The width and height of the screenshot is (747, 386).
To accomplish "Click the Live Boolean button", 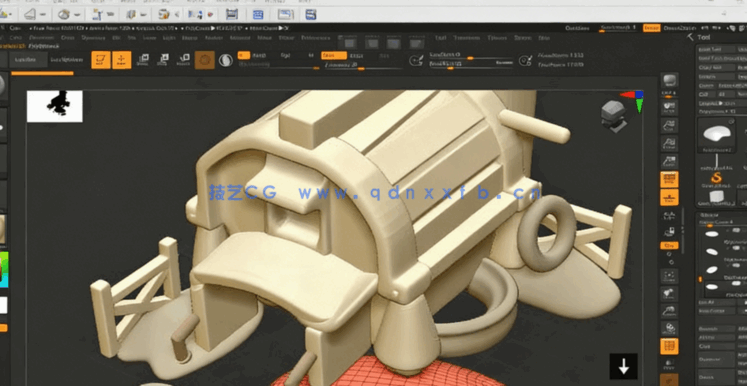I will coord(67,60).
